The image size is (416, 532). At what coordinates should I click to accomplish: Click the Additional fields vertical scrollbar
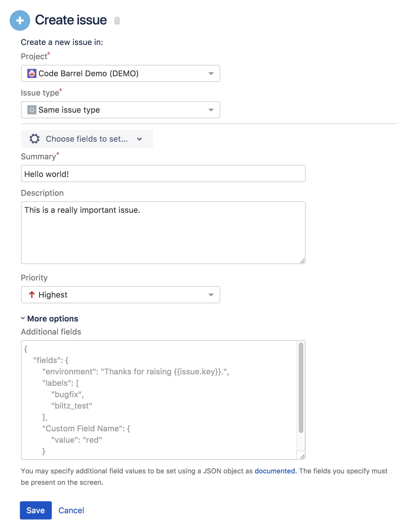pyautogui.click(x=301, y=387)
